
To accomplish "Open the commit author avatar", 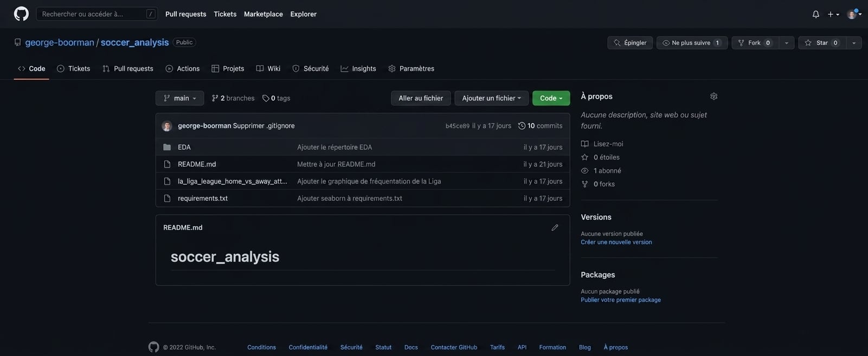I will tap(167, 126).
